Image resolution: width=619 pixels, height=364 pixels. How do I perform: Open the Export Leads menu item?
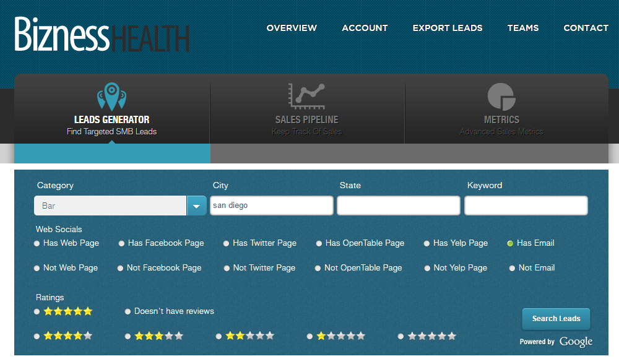click(x=447, y=28)
